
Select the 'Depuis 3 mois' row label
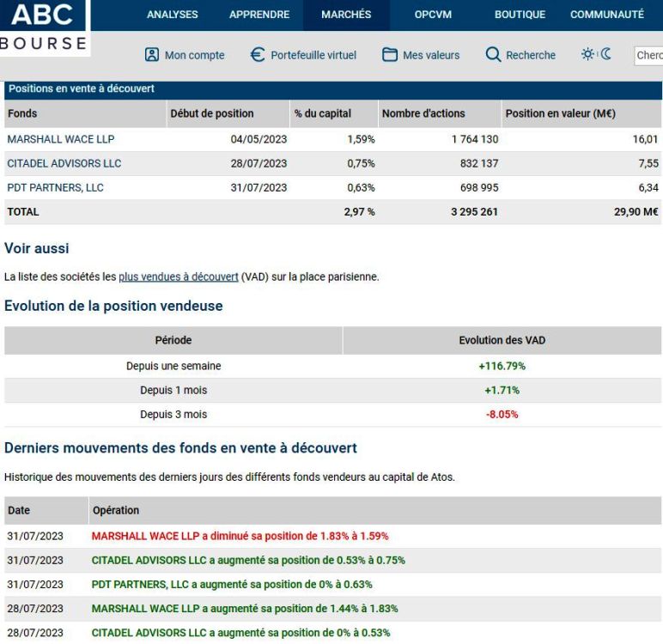point(173,414)
